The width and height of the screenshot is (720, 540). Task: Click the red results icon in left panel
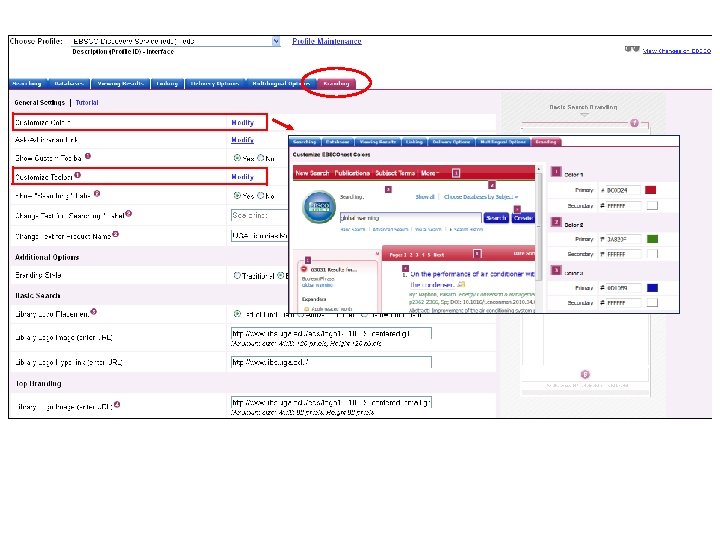304,270
